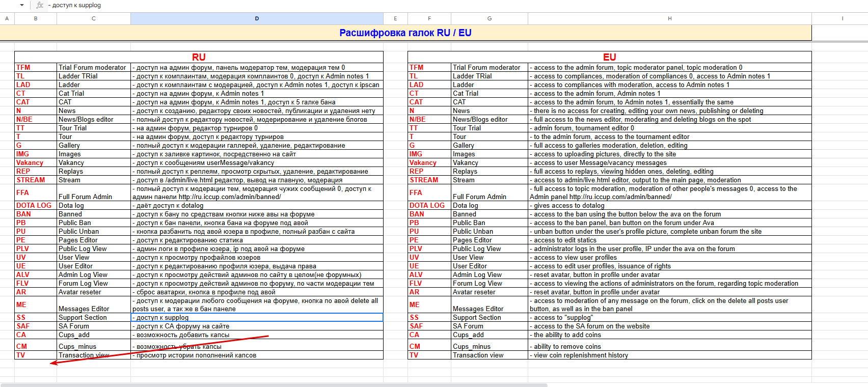Select the highlighted column D header
The image size is (868, 387).
pos(257,18)
